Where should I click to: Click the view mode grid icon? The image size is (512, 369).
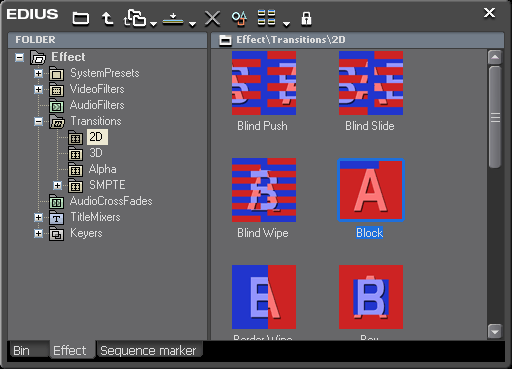point(266,18)
